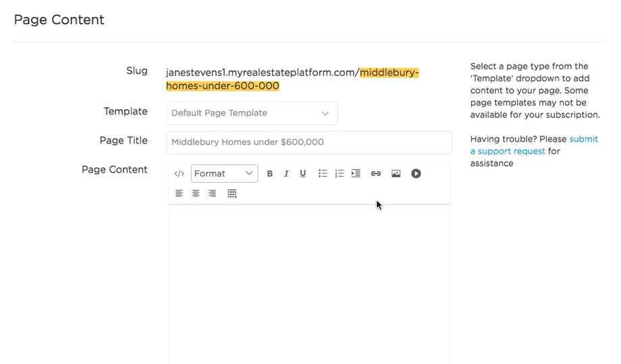Click the Page Content label beside the editor
Image resolution: width=621 pixels, height=364 pixels.
[115, 170]
